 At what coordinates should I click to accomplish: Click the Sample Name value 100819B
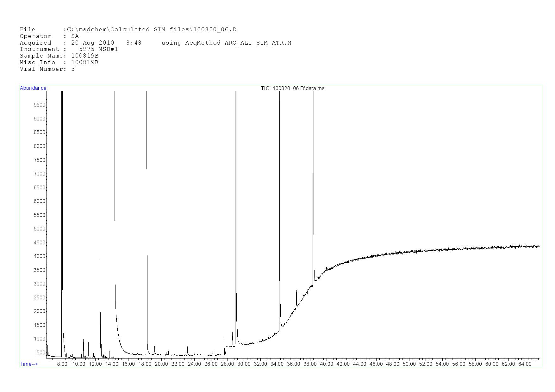tap(85, 56)
